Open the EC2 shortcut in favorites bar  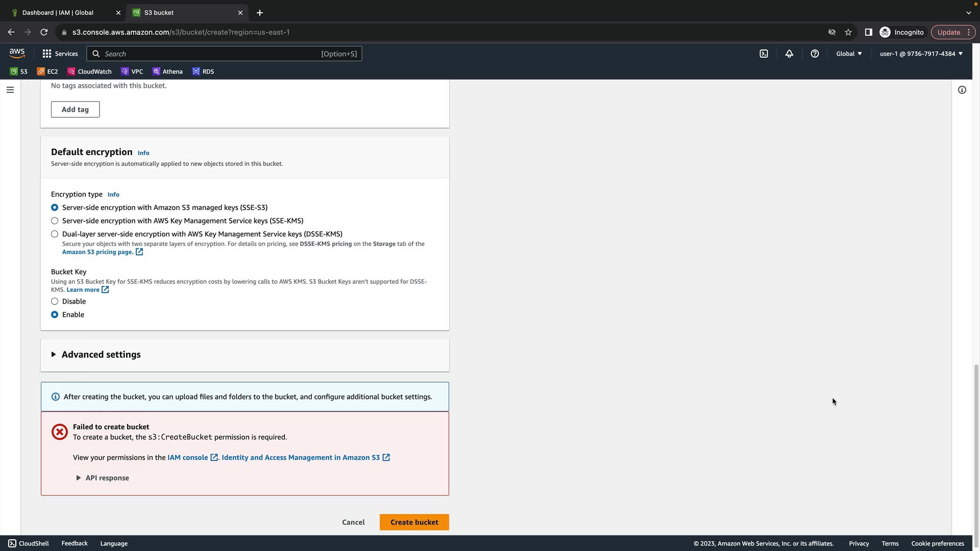[x=47, y=71]
